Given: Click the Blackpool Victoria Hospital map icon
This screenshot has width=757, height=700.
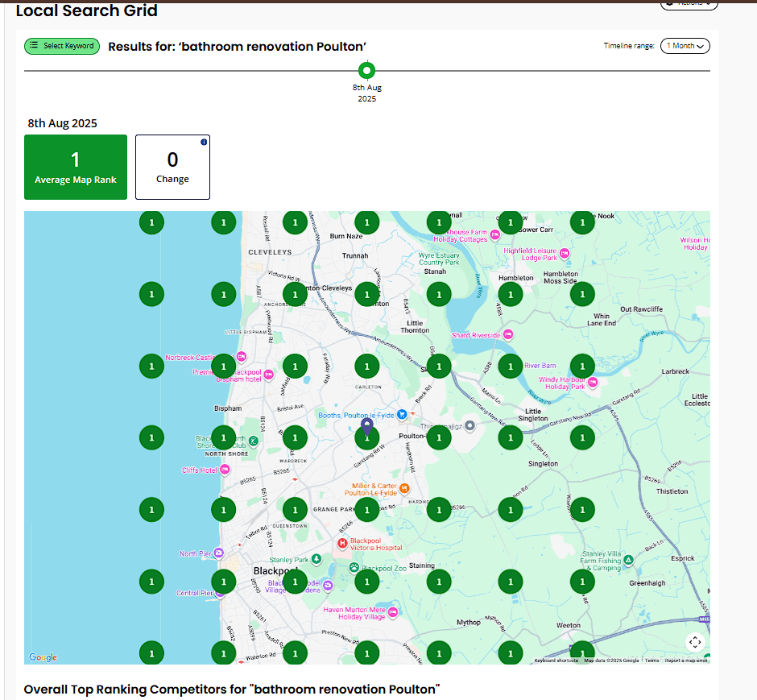Looking at the screenshot, I should click(341, 544).
